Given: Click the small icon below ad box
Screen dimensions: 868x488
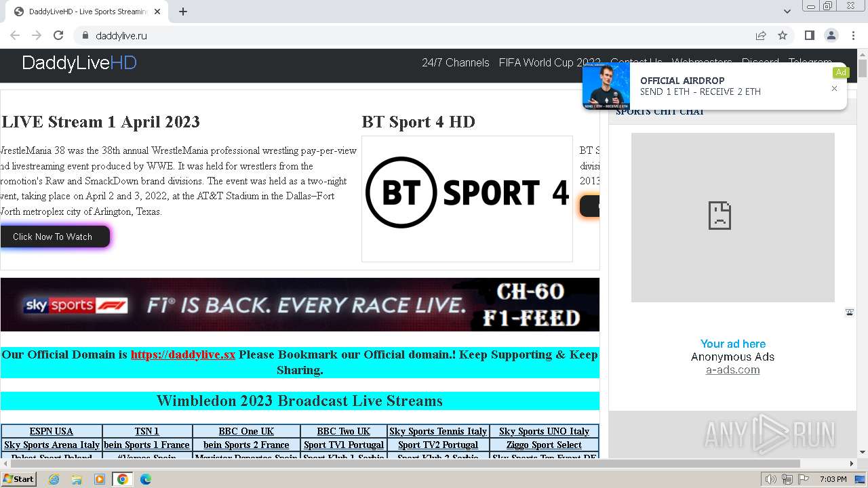Looking at the screenshot, I should [x=849, y=312].
